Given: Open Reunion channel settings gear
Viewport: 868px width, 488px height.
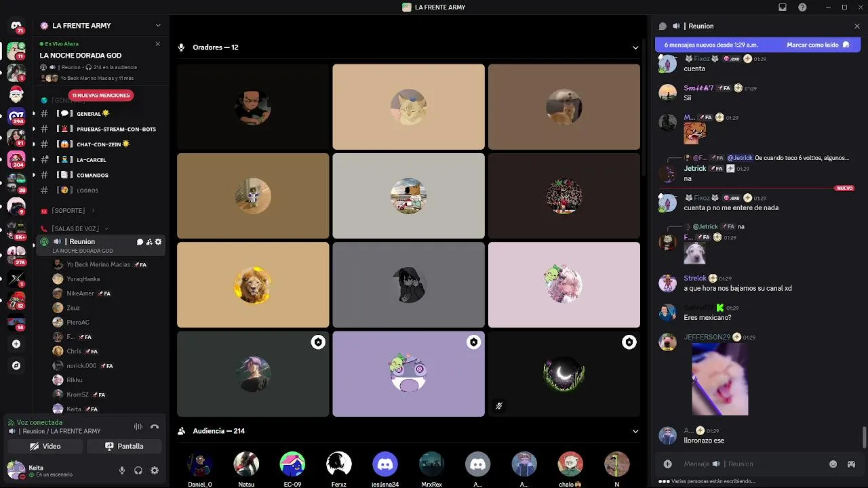Looking at the screenshot, I should pyautogui.click(x=158, y=242).
